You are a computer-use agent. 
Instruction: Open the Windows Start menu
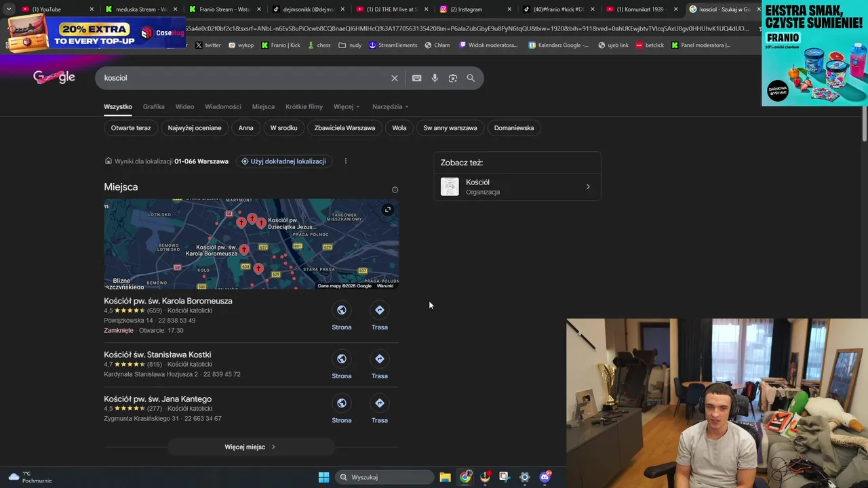[323, 477]
